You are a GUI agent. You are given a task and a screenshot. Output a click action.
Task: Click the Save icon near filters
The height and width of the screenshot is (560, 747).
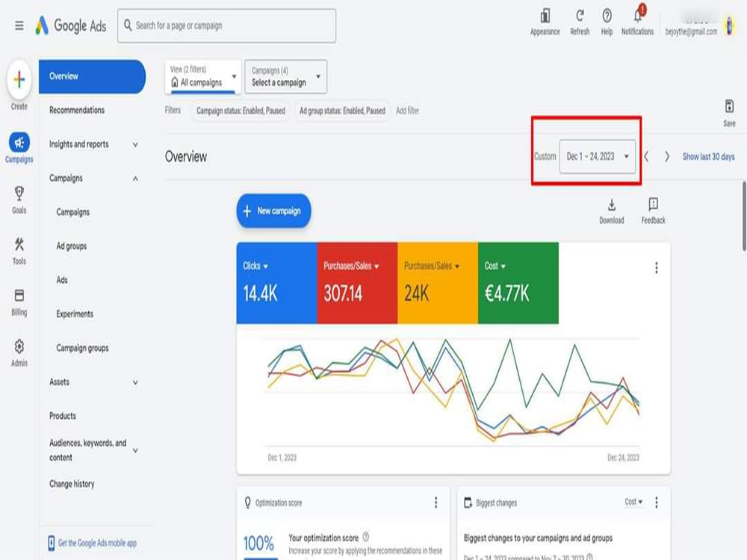pyautogui.click(x=729, y=106)
